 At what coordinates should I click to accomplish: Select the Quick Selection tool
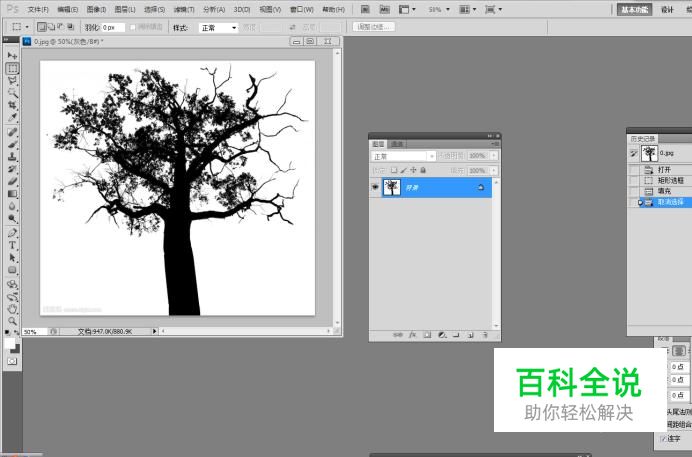tap(12, 93)
